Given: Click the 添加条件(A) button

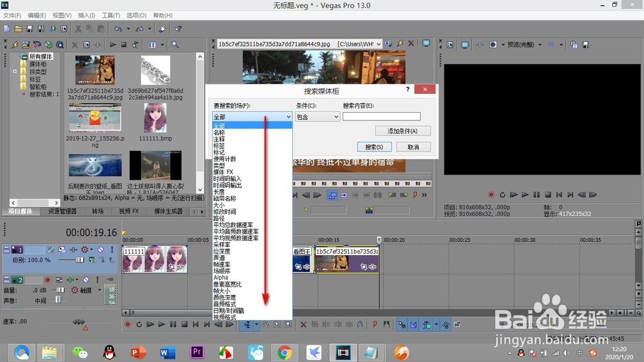Looking at the screenshot, I should coord(402,131).
